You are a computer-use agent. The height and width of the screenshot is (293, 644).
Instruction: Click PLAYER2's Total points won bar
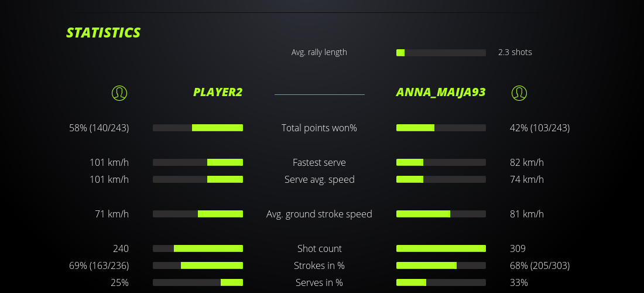coord(198,128)
